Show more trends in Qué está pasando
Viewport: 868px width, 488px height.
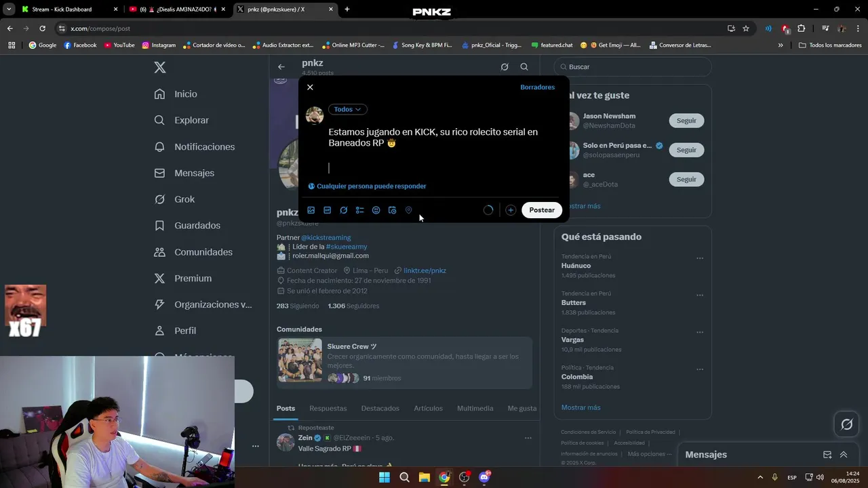pos(580,408)
